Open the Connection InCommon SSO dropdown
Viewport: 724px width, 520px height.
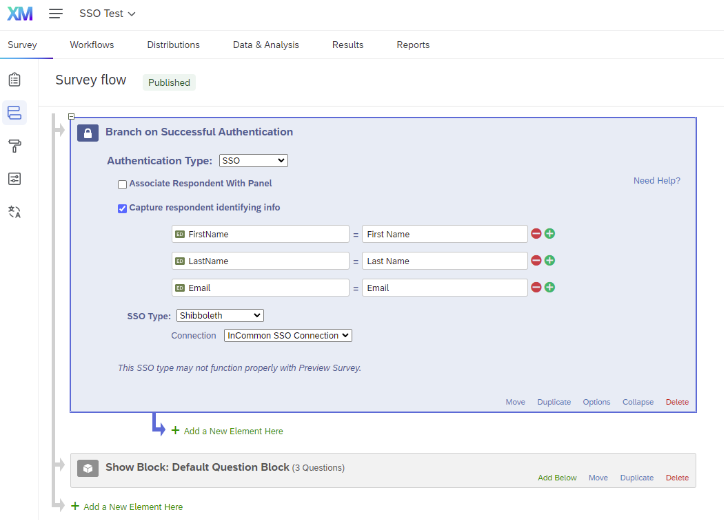288,336
